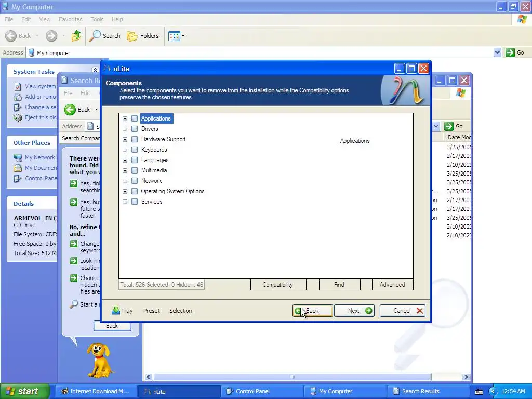The image size is (532, 399).
Task: Switch to Control Panel taskbar button
Action: [x=262, y=391]
